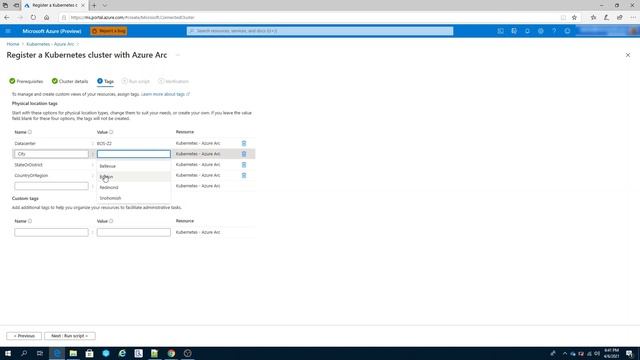Screen dimensions: 640x360
Task: Go to the Run script step
Action: pos(136,81)
